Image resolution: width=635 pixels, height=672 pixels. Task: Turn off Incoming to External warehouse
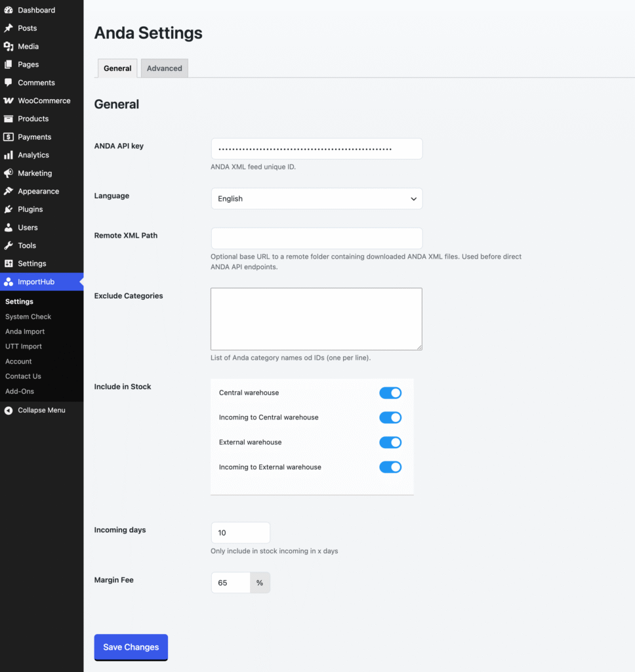tap(390, 467)
